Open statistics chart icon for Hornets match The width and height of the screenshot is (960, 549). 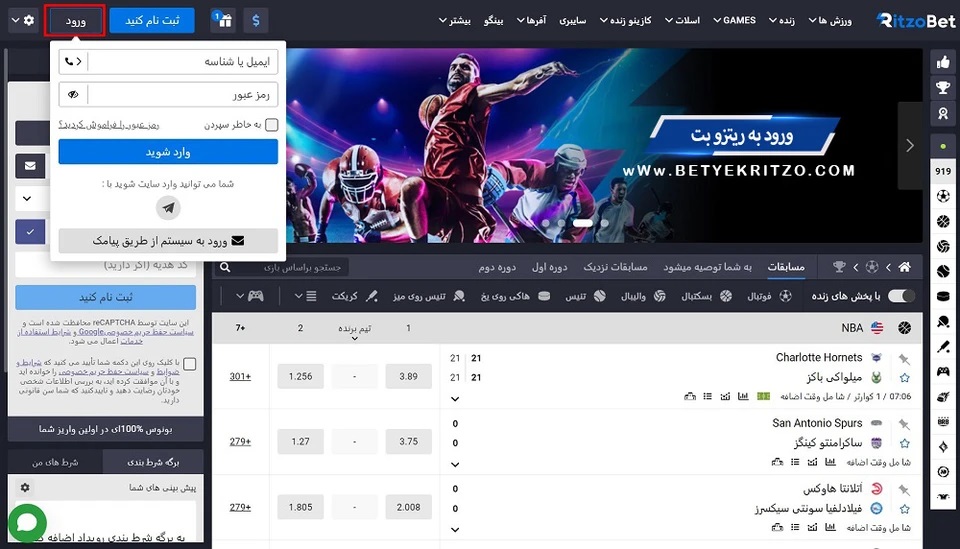click(x=743, y=397)
